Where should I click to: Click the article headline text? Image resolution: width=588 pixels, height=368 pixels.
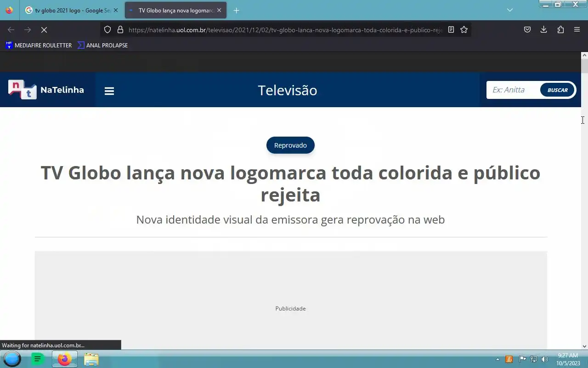click(290, 184)
